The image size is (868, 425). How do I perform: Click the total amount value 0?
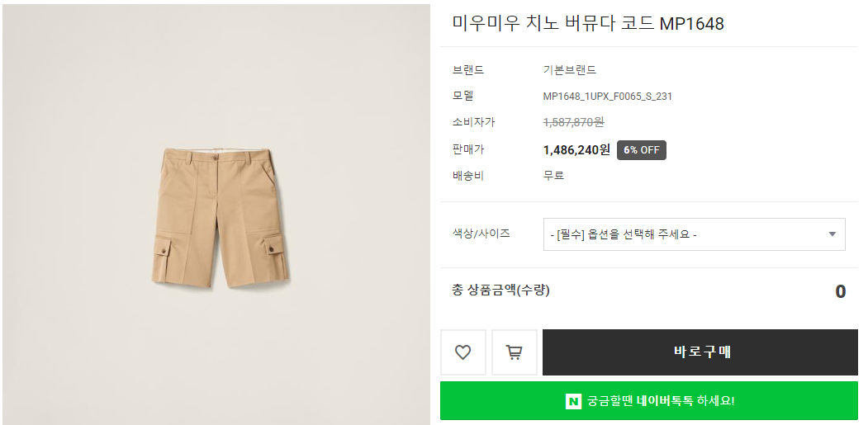tap(840, 291)
